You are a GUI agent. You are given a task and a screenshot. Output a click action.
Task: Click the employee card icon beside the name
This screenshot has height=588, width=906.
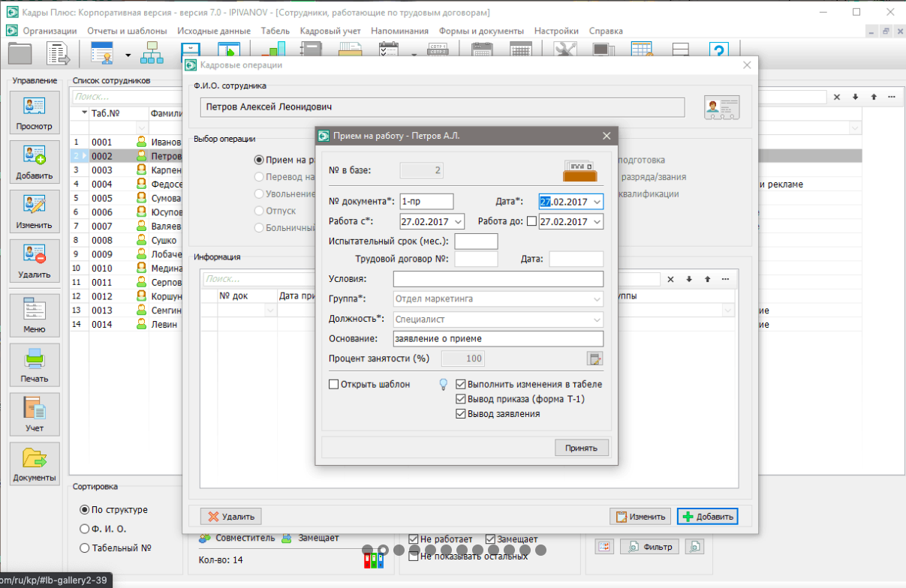click(721, 108)
